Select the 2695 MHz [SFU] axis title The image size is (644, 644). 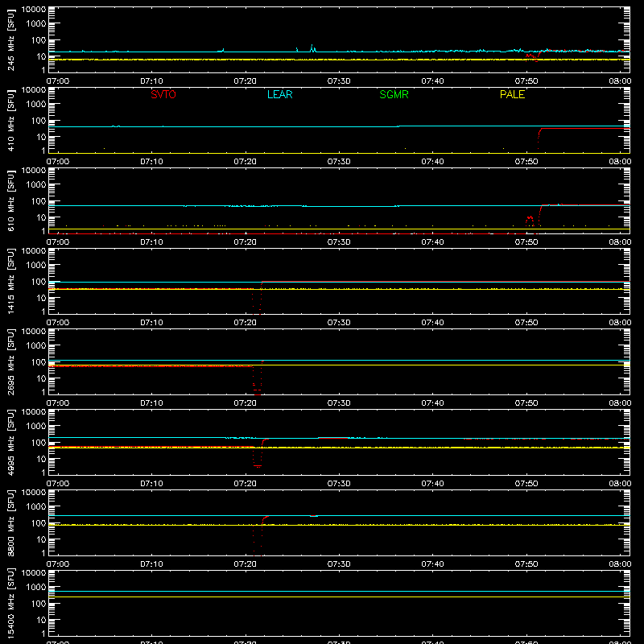coord(10,361)
